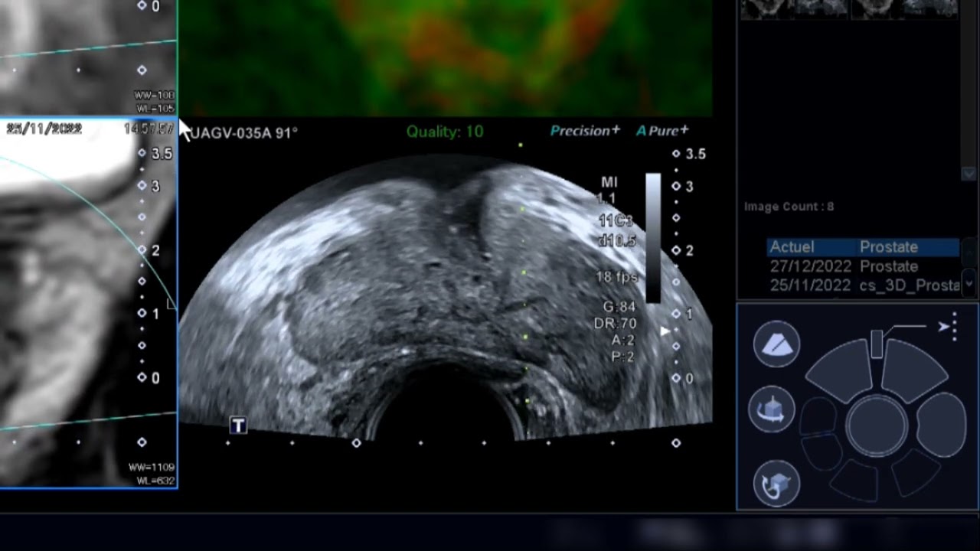Click the Precision+ label
The image size is (980, 551).
tap(585, 131)
